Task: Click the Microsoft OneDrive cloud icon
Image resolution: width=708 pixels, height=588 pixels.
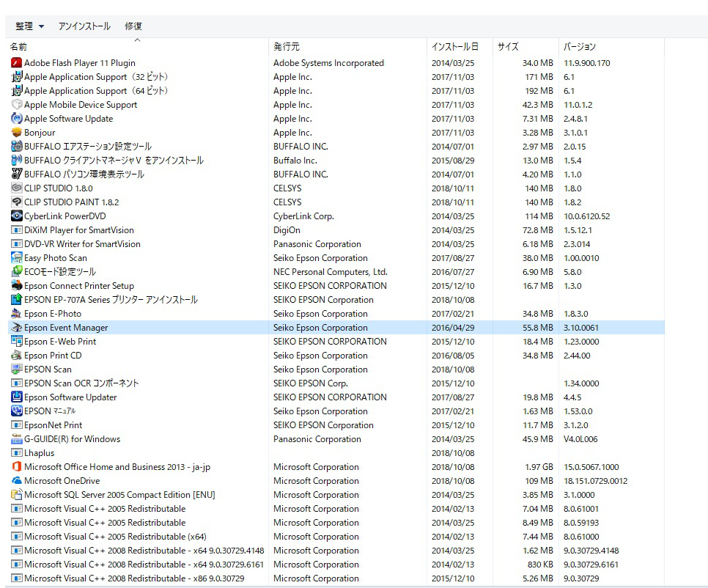Action: 18,481
